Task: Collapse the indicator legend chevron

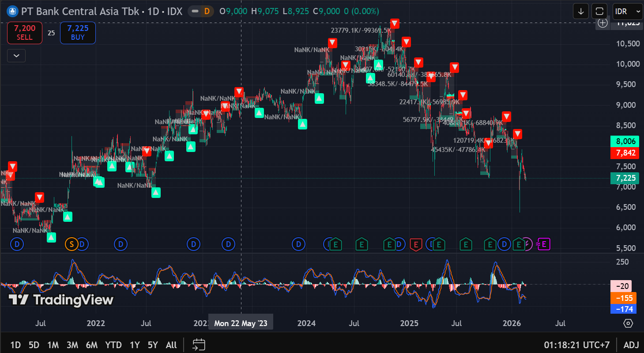Action: point(16,56)
